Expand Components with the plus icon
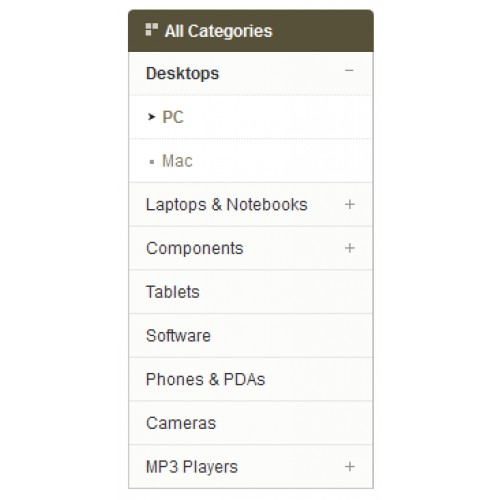Viewport: 500px width, 500px height. 350,248
